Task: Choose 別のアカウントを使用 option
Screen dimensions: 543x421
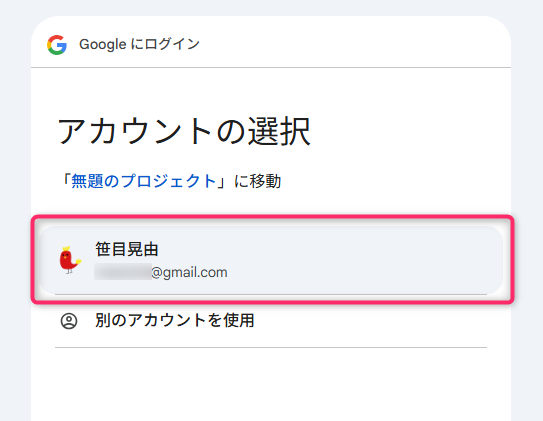Action: click(175, 320)
